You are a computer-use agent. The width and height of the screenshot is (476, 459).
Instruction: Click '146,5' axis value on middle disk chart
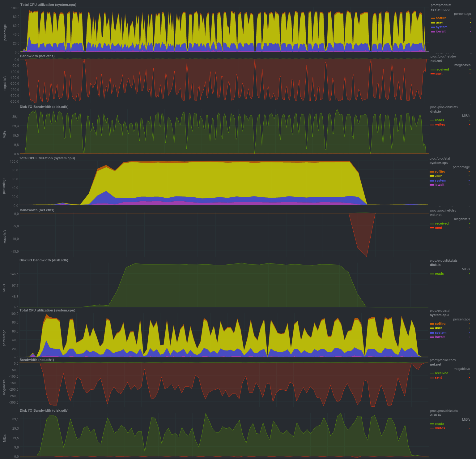(x=14, y=274)
